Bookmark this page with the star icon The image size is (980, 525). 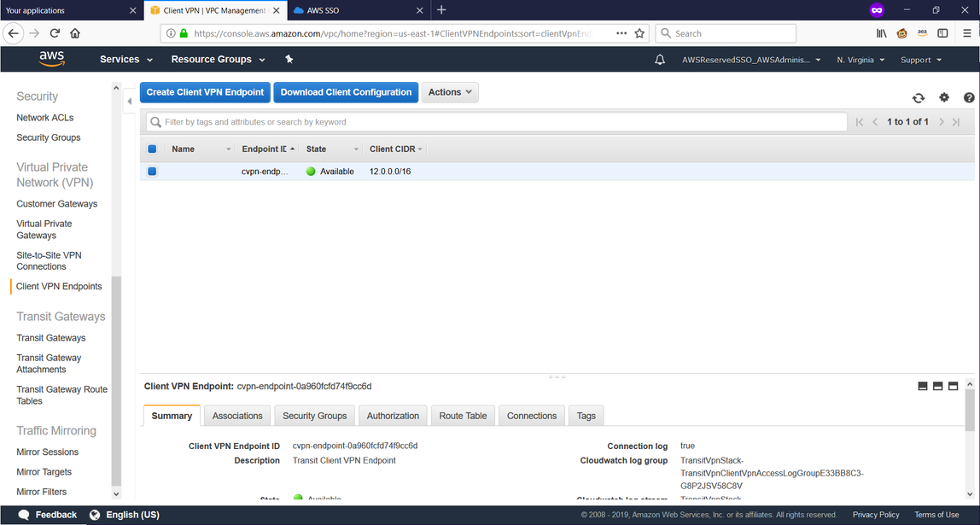(639, 34)
